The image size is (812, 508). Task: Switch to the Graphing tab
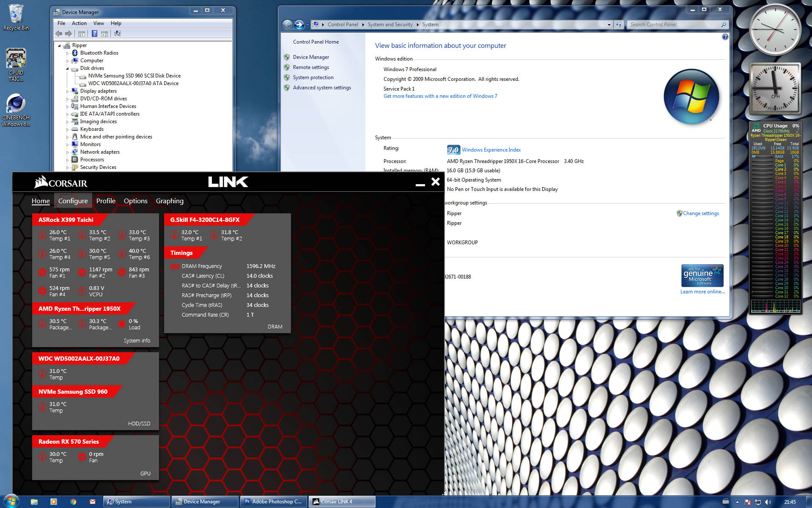(170, 201)
